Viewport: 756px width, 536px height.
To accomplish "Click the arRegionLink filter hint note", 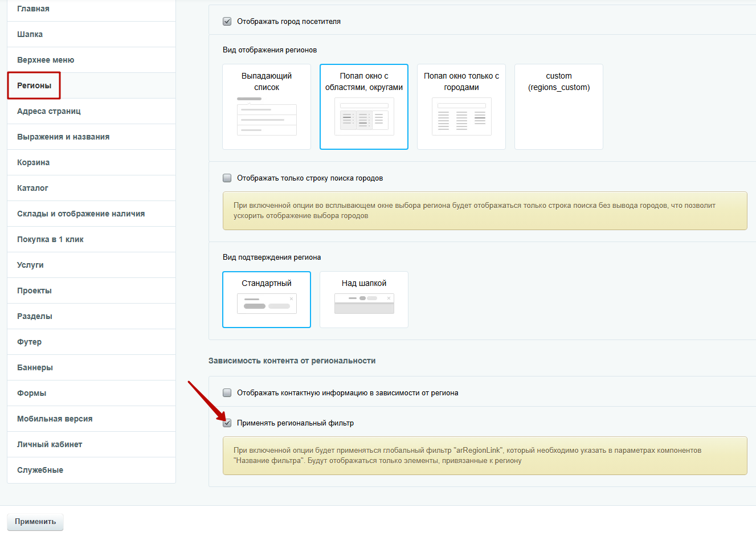I will (485, 456).
